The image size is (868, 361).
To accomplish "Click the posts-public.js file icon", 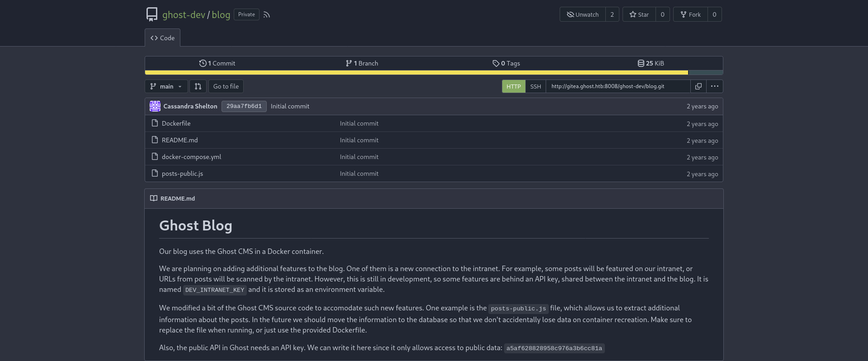I will point(155,173).
